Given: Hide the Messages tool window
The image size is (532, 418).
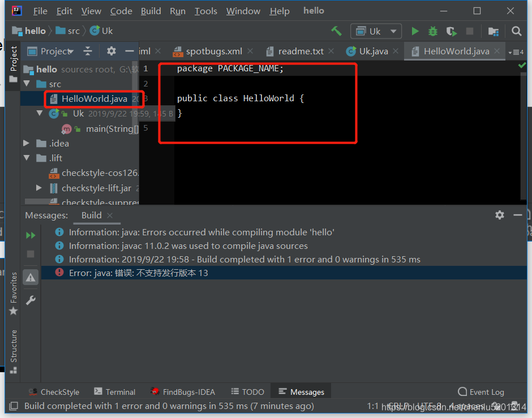Looking at the screenshot, I should (518, 215).
